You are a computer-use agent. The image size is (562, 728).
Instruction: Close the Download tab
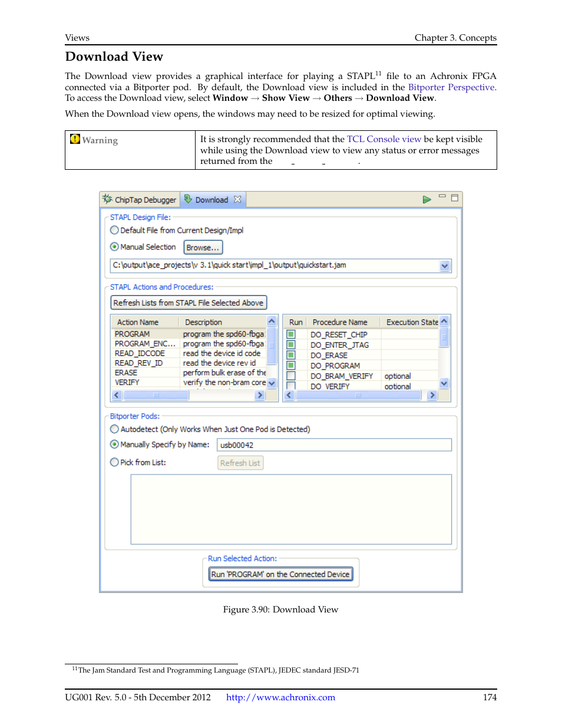(x=237, y=199)
